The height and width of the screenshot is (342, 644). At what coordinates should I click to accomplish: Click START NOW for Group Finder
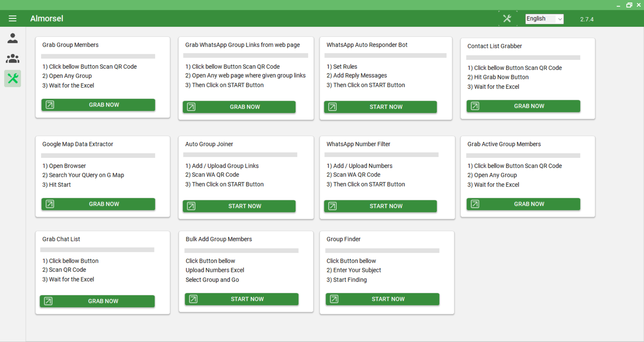pos(382,299)
